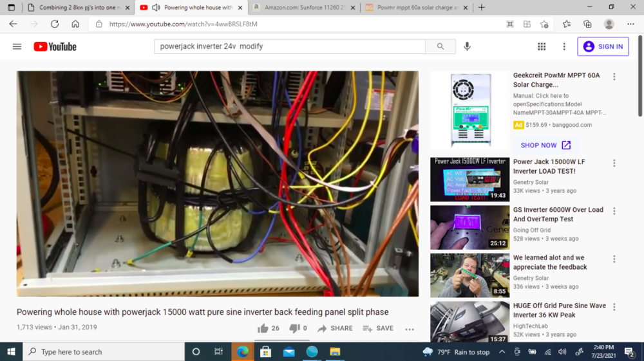Open the volume control in system tray
Viewport: 644px width, 361px height.
562,351
